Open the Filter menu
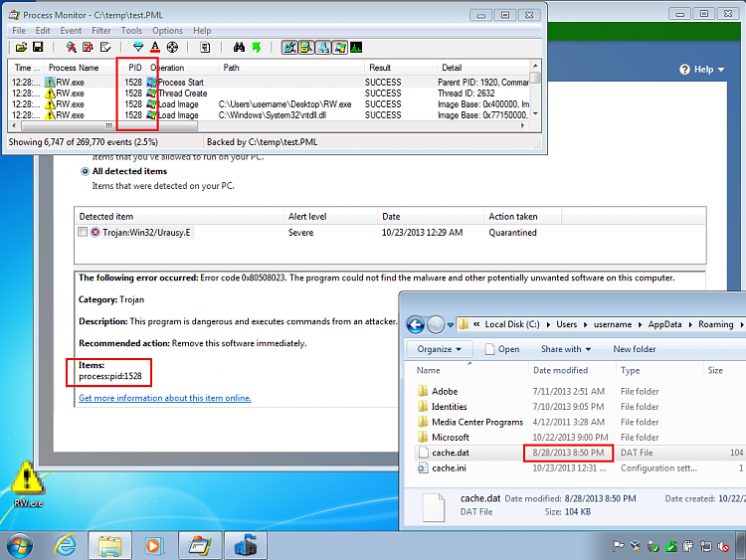Image resolution: width=746 pixels, height=560 pixels. pos(100,31)
